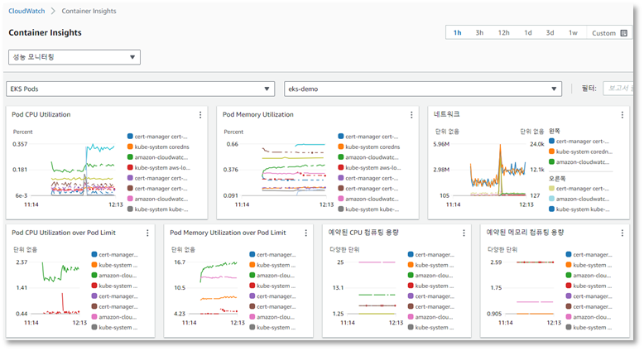Image resolution: width=644 pixels, height=351 pixels.
Task: Click the 오른쪽 legend group label
Action: (557, 179)
